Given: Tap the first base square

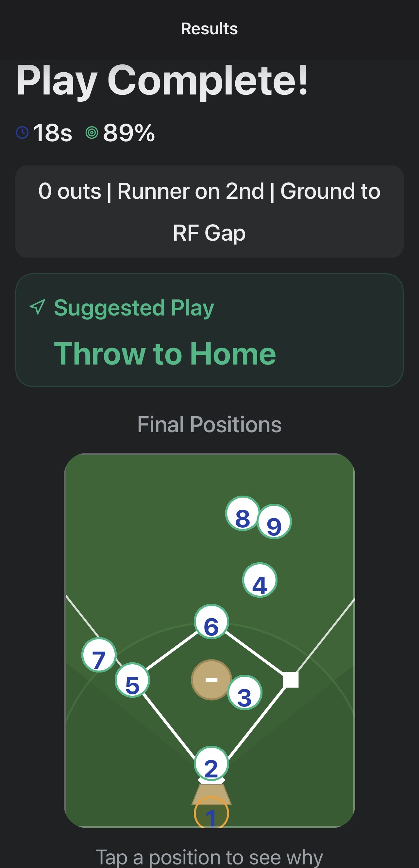Looking at the screenshot, I should 291,680.
